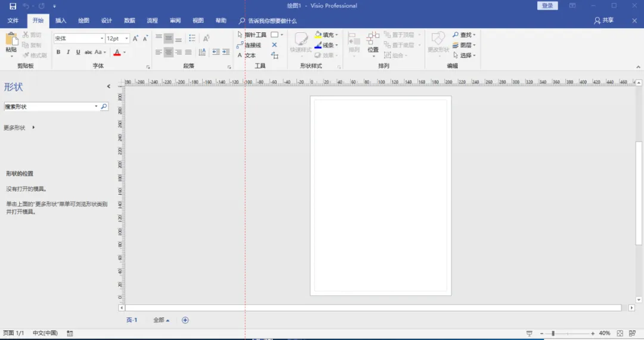Click the Share (共享) button
The image size is (644, 340).
point(603,20)
